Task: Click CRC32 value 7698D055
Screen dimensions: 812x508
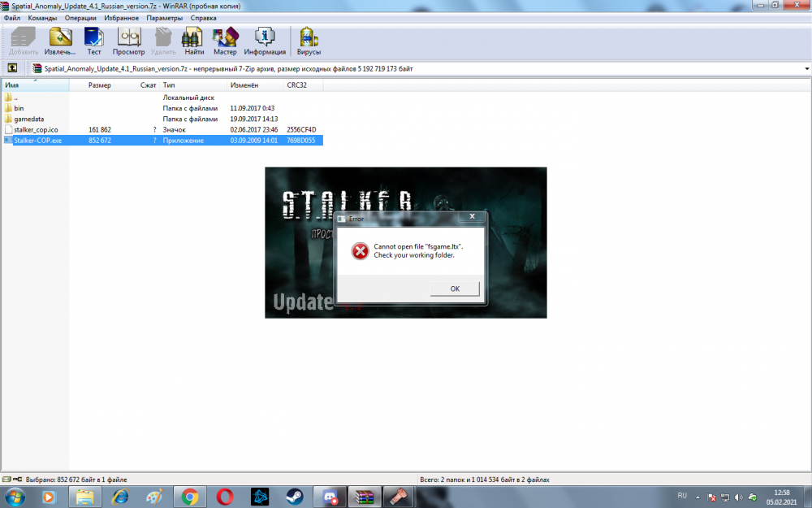Action: click(301, 140)
